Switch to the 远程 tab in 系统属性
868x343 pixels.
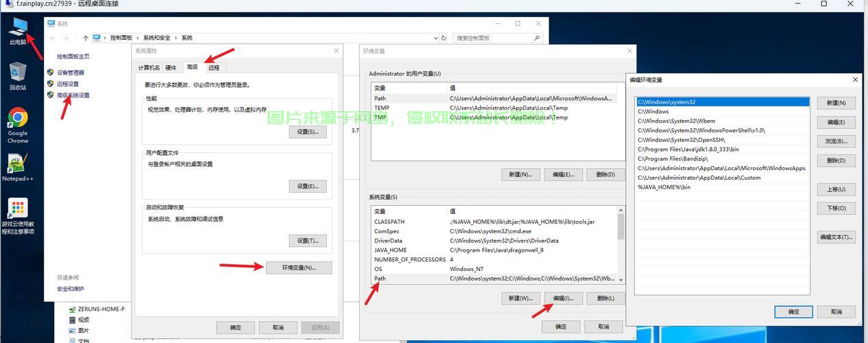click(214, 68)
